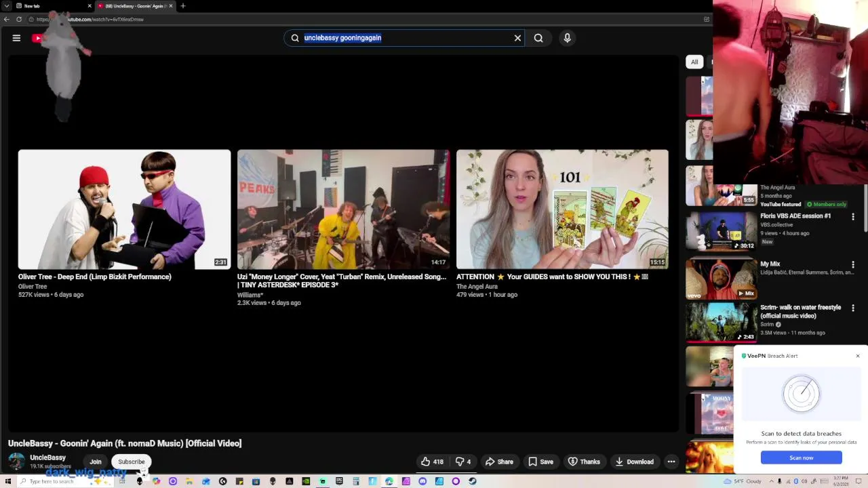Open Calculator from the taskbar
The width and height of the screenshot is (868, 488).
click(355, 481)
